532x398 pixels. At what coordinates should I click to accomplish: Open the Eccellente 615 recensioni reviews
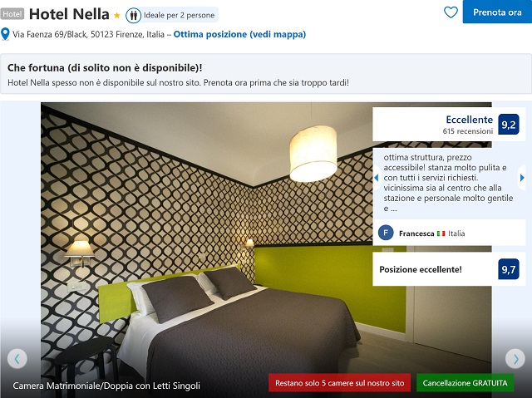click(469, 125)
